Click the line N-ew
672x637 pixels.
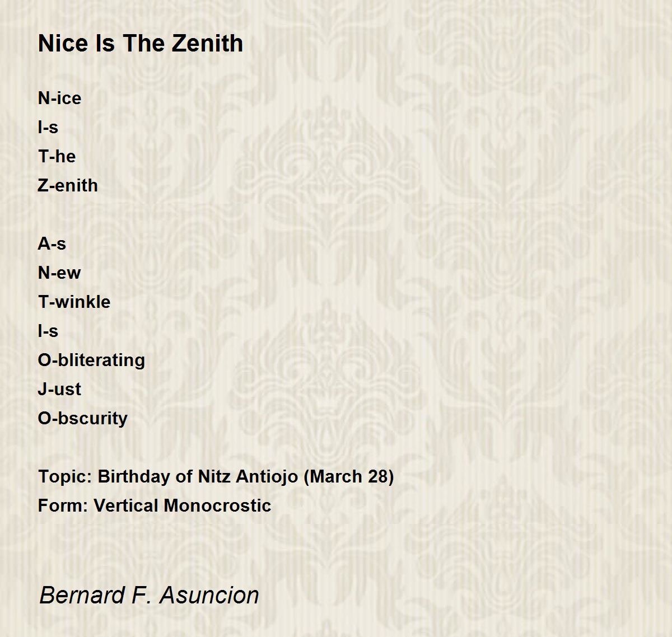click(x=59, y=273)
